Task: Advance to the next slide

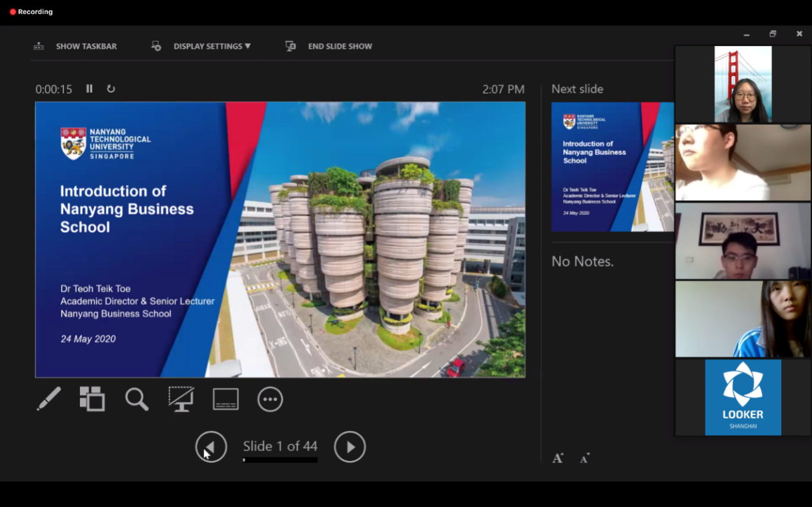Action: click(x=350, y=446)
